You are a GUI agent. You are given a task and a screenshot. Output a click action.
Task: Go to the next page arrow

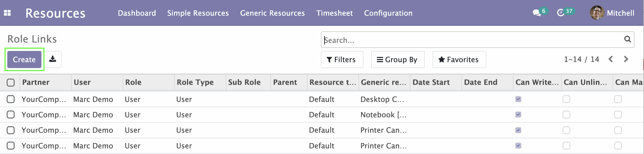coord(626,59)
